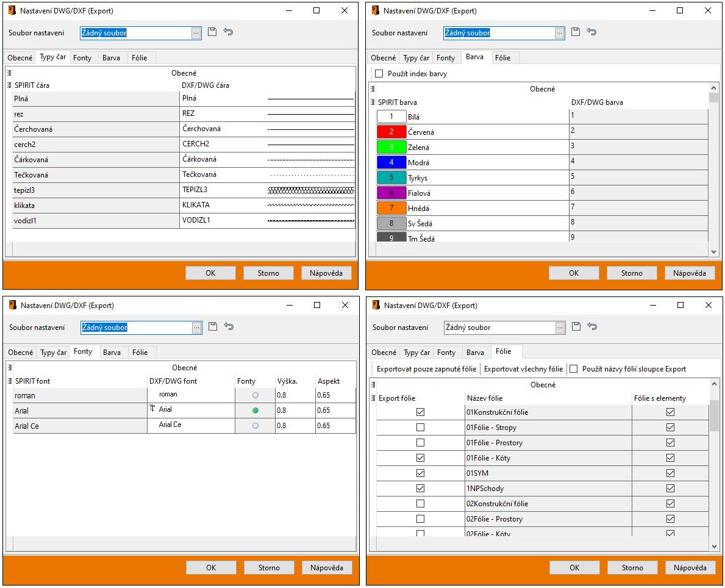Open file browse button in the Fólie dialog
This screenshot has height=588, width=725.
(x=560, y=328)
